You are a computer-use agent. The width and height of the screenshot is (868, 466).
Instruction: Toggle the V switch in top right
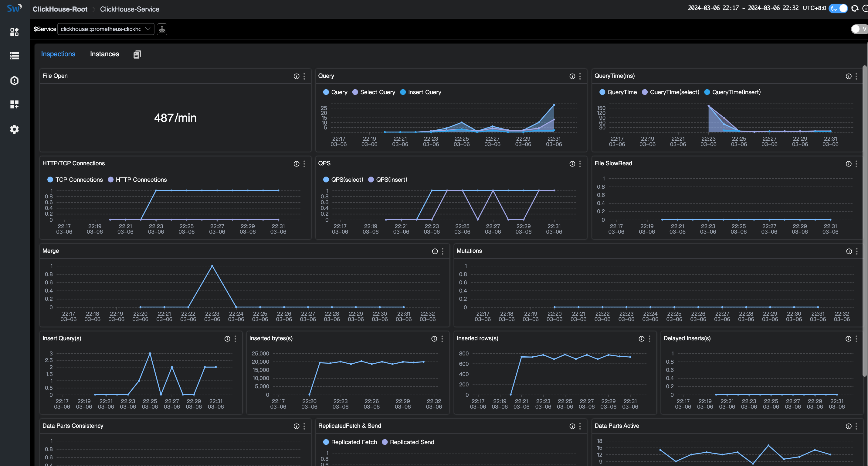pyautogui.click(x=860, y=29)
